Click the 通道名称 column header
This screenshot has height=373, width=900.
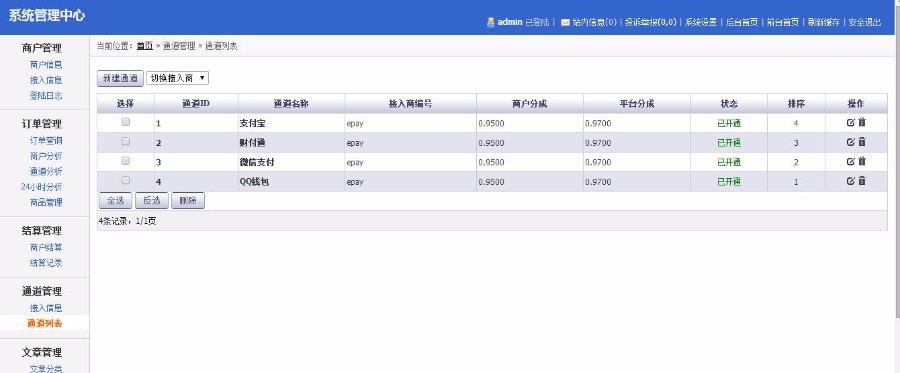292,104
